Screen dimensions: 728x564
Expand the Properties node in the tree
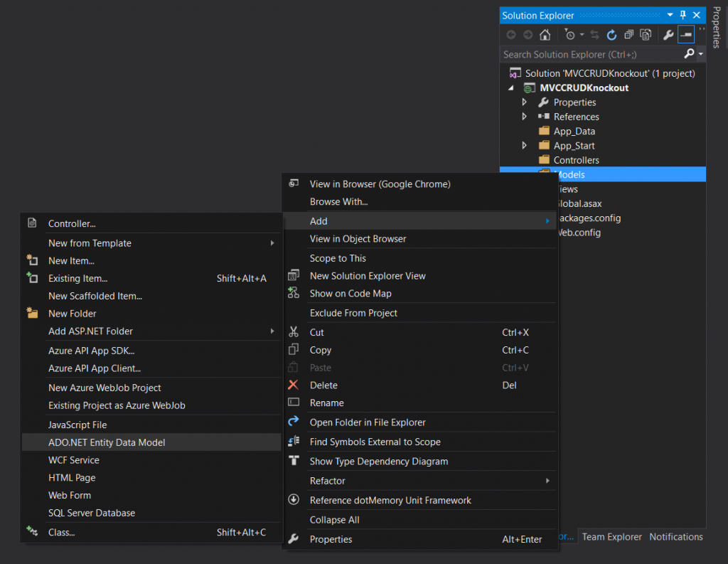525,102
